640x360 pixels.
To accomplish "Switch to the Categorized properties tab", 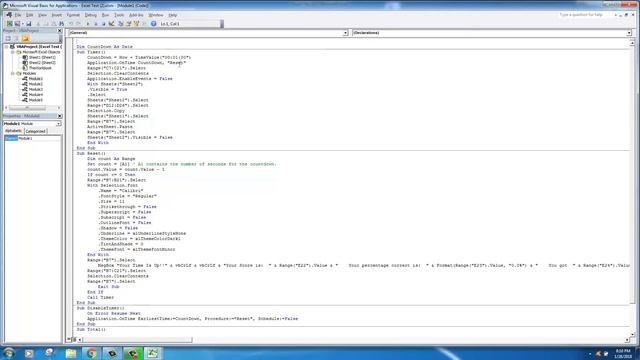I will tap(36, 131).
